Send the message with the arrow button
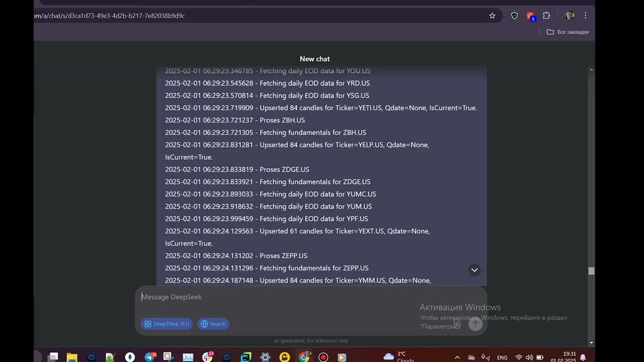The height and width of the screenshot is (362, 644). coord(475,324)
